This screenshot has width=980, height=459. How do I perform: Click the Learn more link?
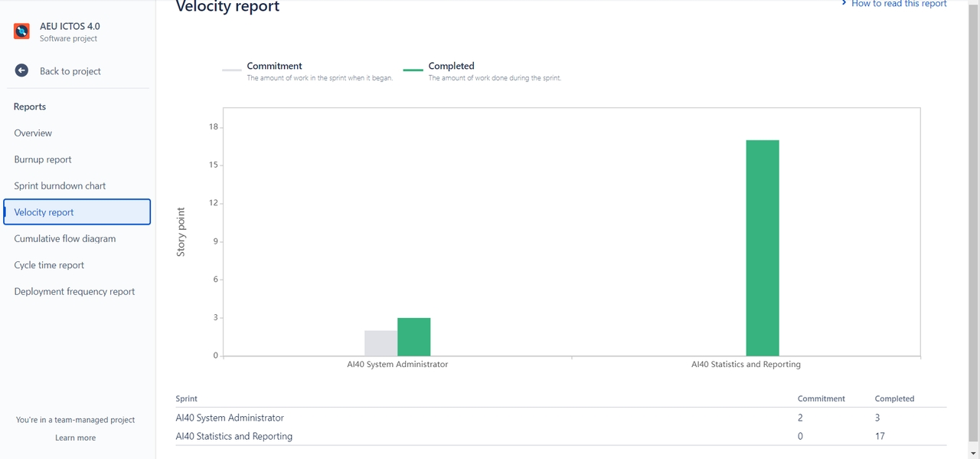(75, 438)
